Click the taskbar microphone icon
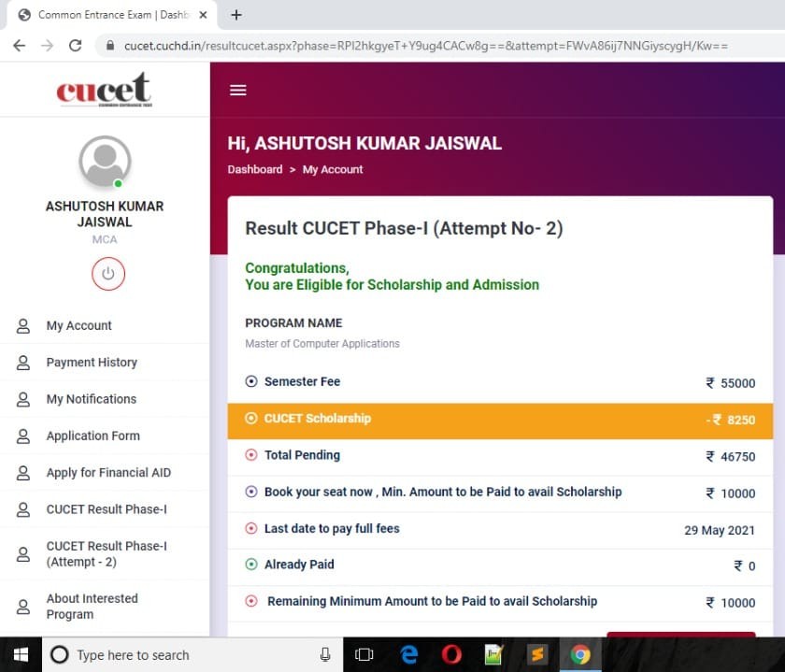785x672 pixels. 325,654
